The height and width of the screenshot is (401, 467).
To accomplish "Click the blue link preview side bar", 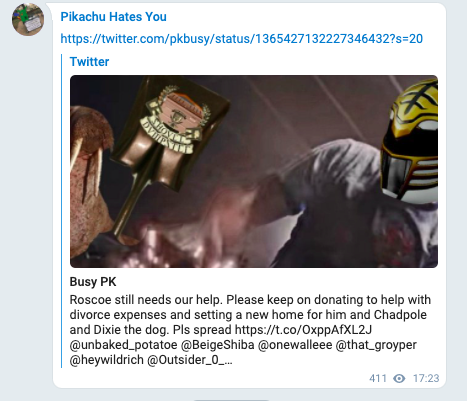I will click(x=62, y=211).
